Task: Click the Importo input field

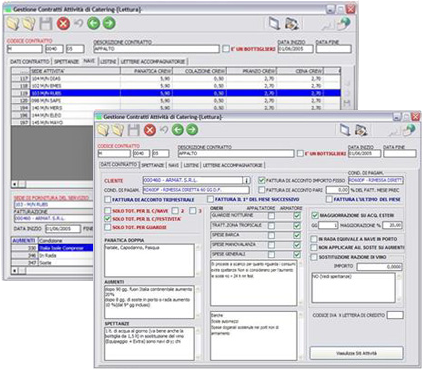Action: point(380,267)
